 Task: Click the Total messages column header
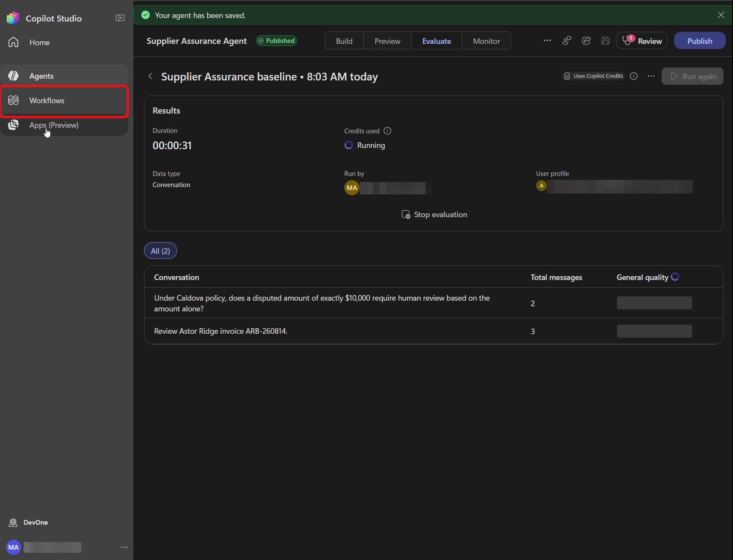click(556, 277)
